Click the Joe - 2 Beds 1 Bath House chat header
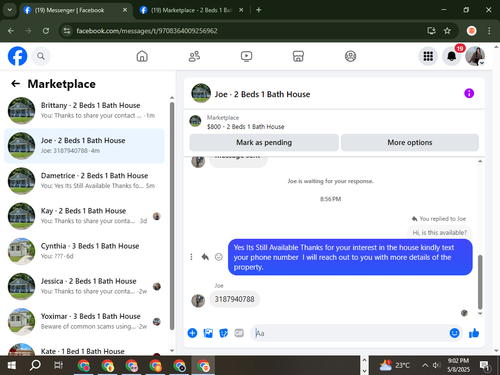 click(x=262, y=94)
